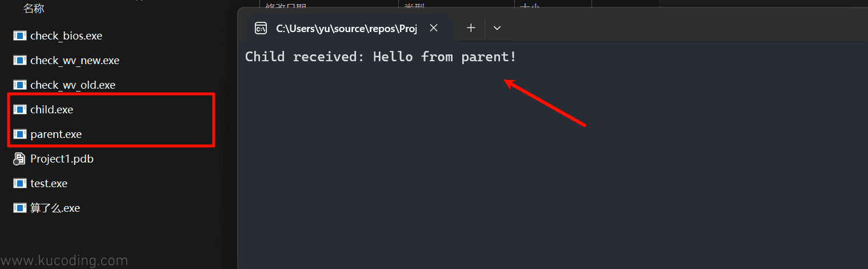Click the check_wv_new.exe file icon
The width and height of the screenshot is (868, 269).
pos(20,60)
